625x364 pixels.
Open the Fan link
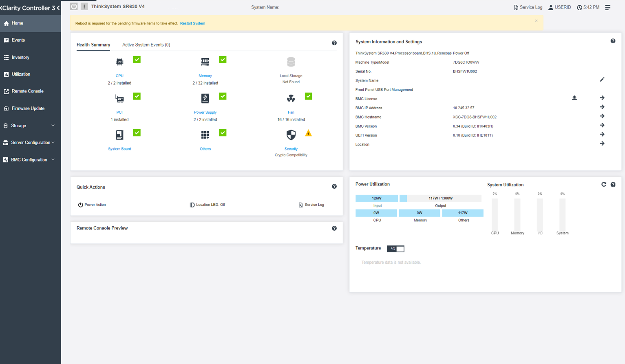291,113
